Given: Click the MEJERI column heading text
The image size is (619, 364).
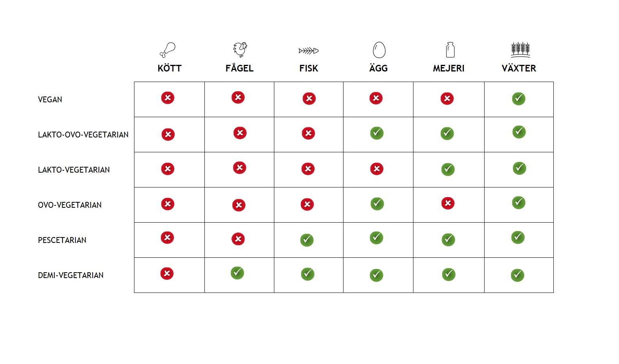Looking at the screenshot, I should point(449,68).
